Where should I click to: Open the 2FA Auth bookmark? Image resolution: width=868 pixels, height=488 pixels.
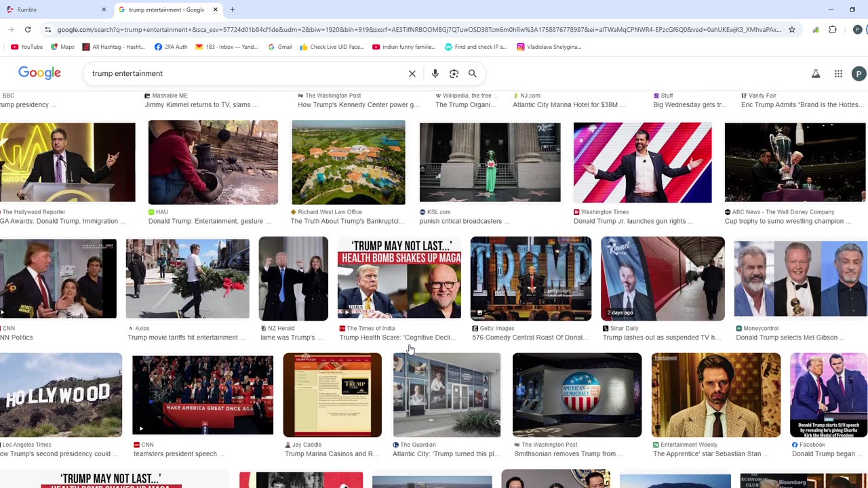point(171,47)
